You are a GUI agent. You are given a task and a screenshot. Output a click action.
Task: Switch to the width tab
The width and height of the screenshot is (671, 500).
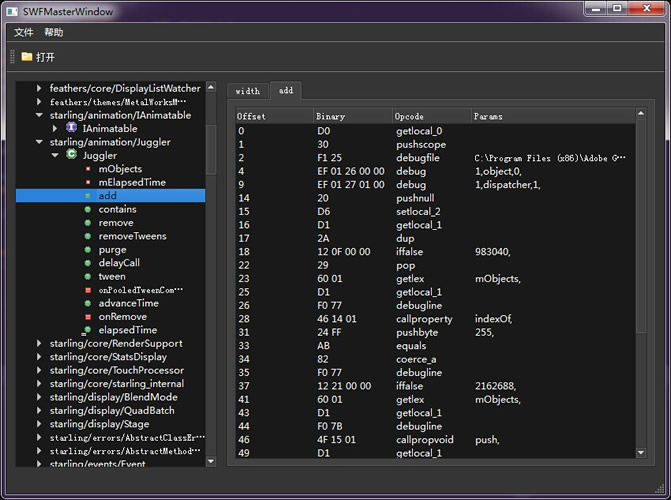pyautogui.click(x=248, y=91)
